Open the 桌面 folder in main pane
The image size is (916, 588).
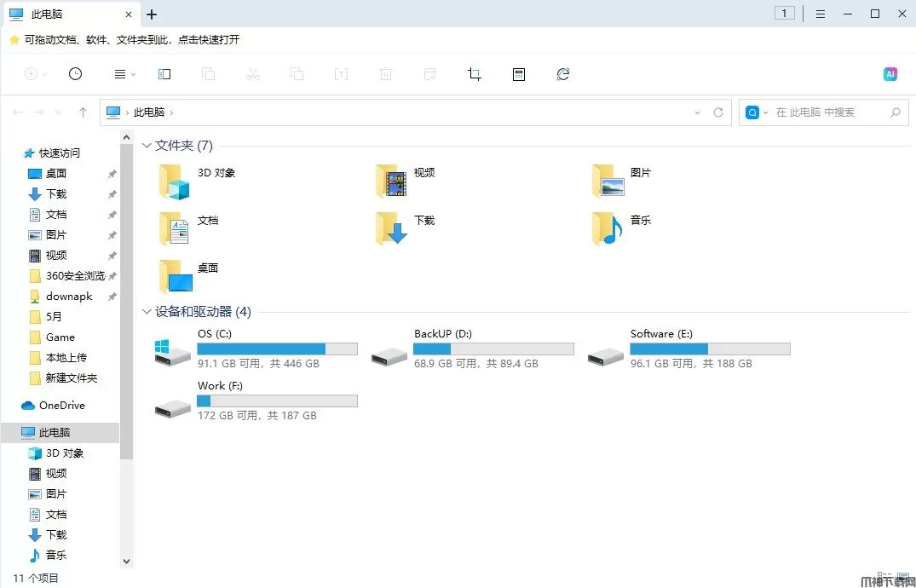[x=190, y=276]
